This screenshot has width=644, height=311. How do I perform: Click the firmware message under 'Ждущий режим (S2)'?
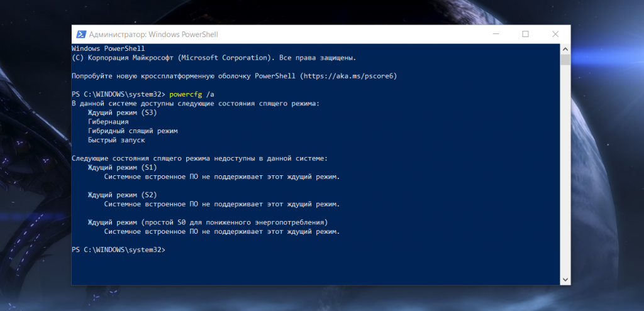[x=222, y=204]
